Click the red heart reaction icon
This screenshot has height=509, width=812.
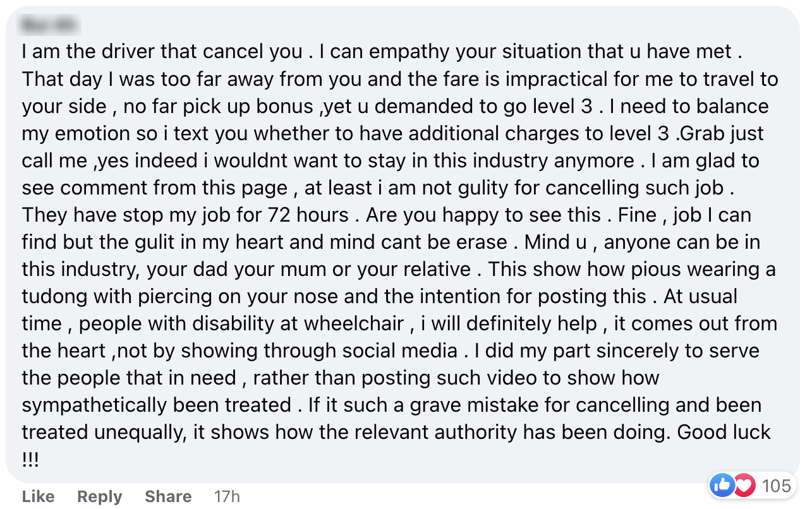pos(744,485)
